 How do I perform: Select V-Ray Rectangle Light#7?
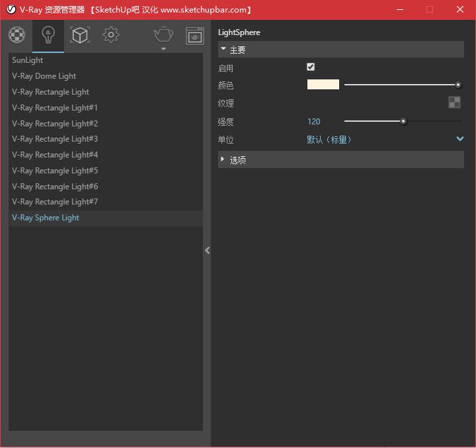tap(106, 202)
